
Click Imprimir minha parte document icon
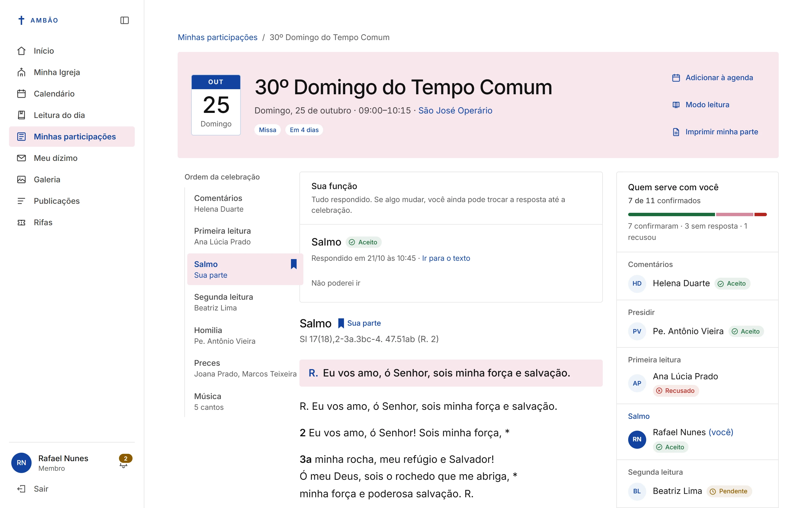pos(676,132)
